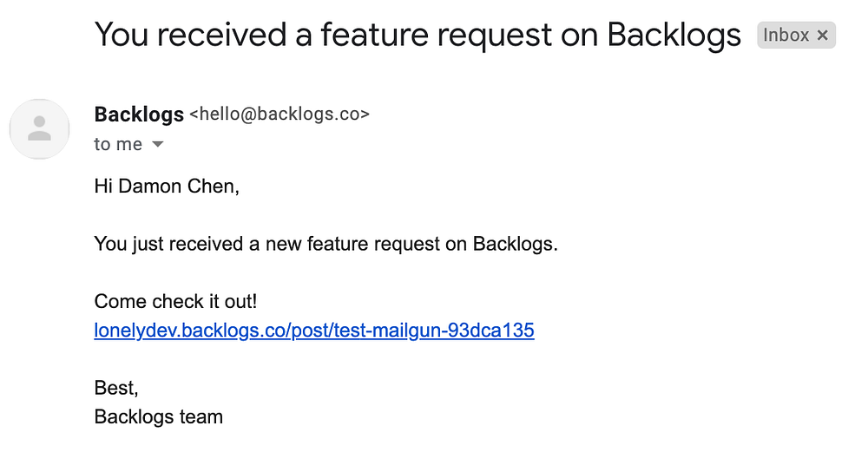Click the "to me" recipient text

coord(118,145)
